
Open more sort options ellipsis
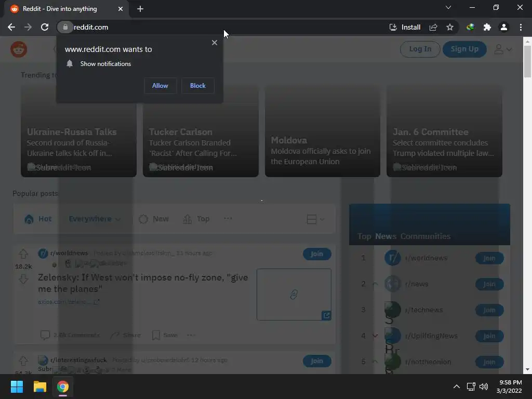[228, 219]
